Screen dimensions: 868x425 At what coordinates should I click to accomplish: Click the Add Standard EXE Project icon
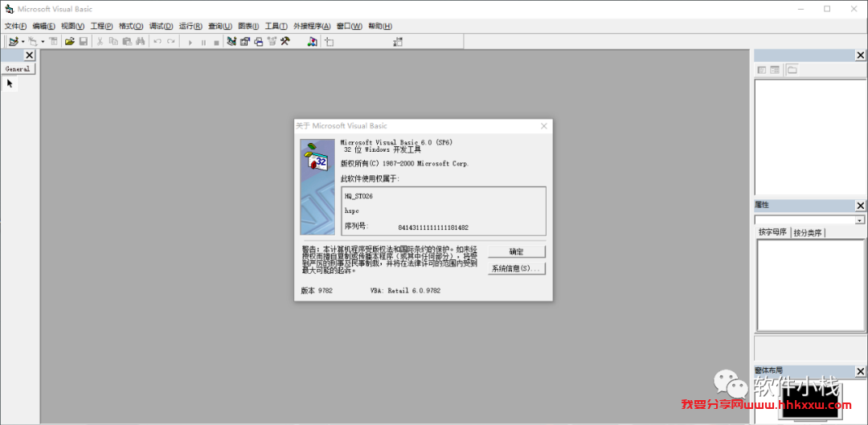click(x=14, y=42)
